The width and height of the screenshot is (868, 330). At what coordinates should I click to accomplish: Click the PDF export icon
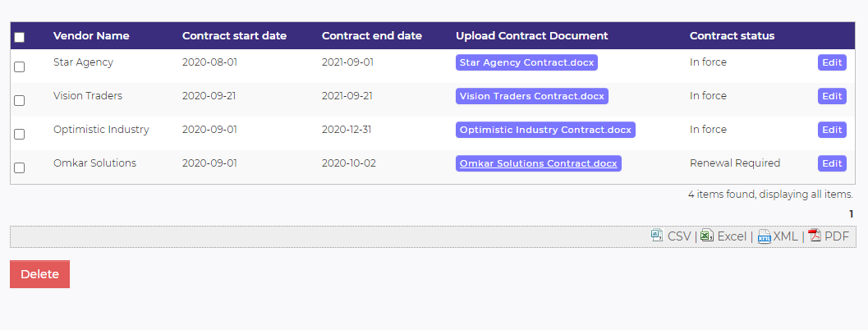[815, 236]
